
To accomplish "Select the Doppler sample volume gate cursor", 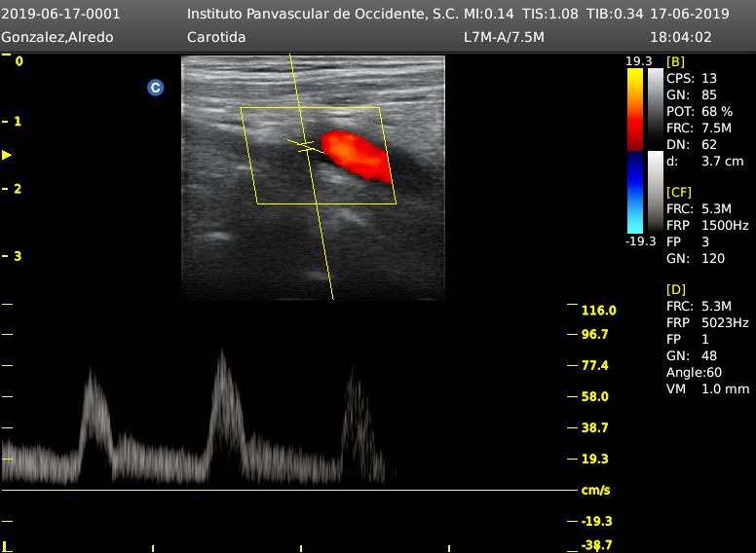I will (x=306, y=146).
